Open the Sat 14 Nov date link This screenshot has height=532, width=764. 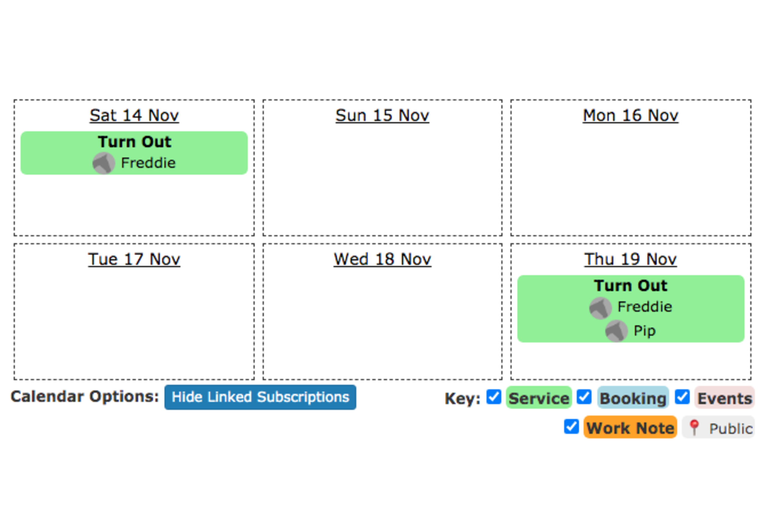click(134, 116)
